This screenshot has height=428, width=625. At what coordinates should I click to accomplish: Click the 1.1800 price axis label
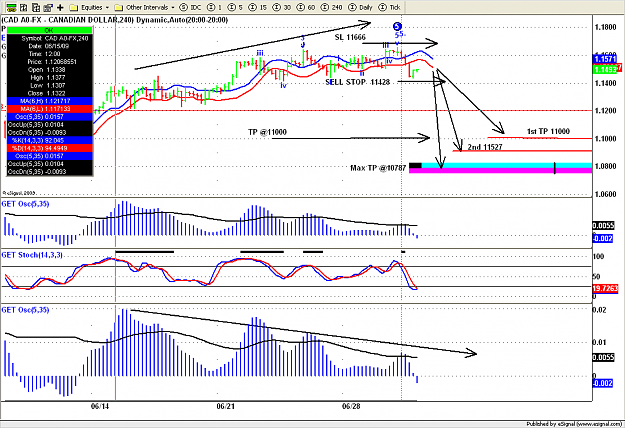click(605, 27)
